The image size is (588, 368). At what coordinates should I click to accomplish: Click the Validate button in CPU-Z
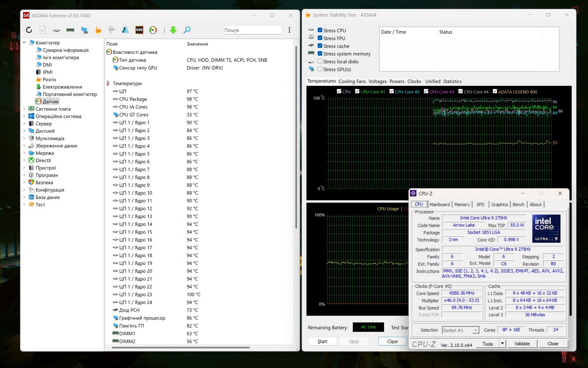click(x=522, y=344)
